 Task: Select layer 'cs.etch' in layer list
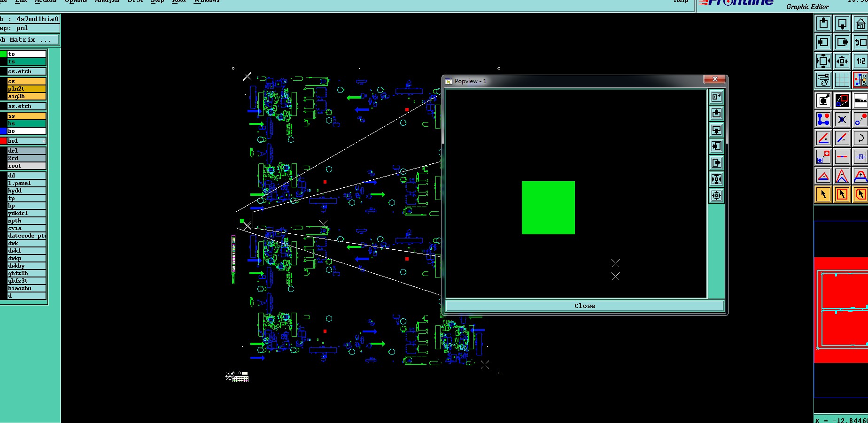[x=27, y=71]
